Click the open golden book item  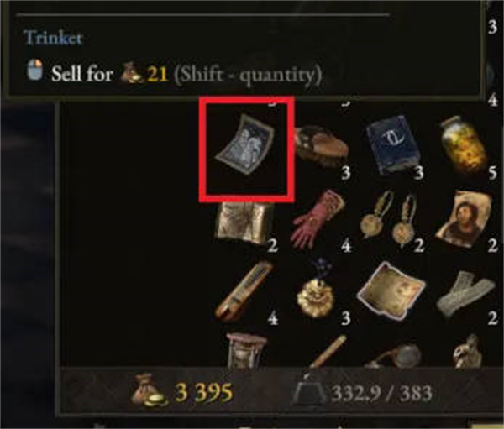point(245,222)
